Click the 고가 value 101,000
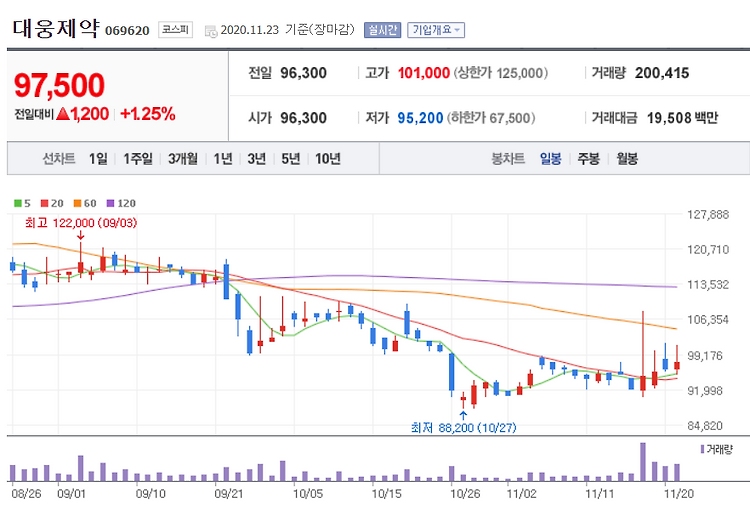The width and height of the screenshot is (750, 510). tap(424, 73)
